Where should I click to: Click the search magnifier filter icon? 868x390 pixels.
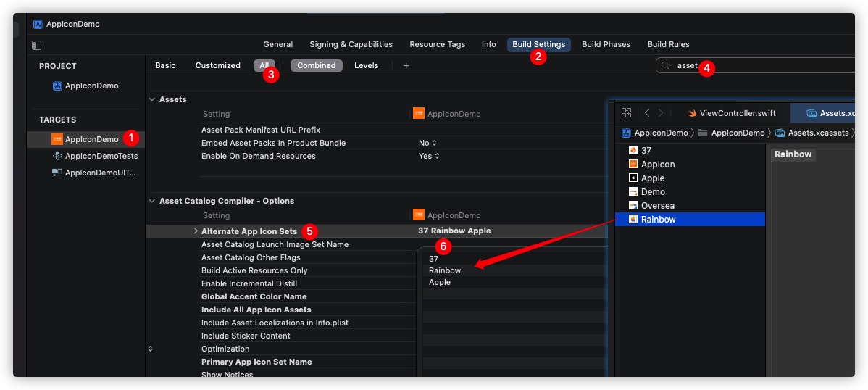pos(667,65)
